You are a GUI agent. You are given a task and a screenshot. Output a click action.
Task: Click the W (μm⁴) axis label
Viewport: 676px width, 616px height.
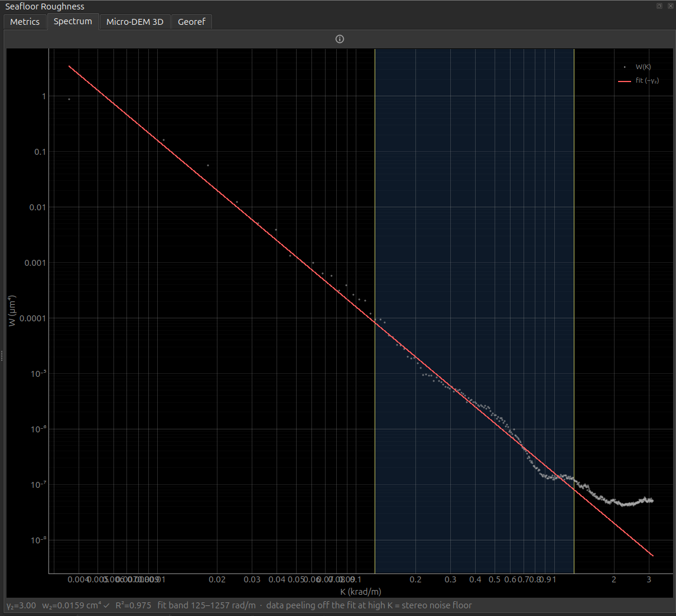[x=12, y=311]
